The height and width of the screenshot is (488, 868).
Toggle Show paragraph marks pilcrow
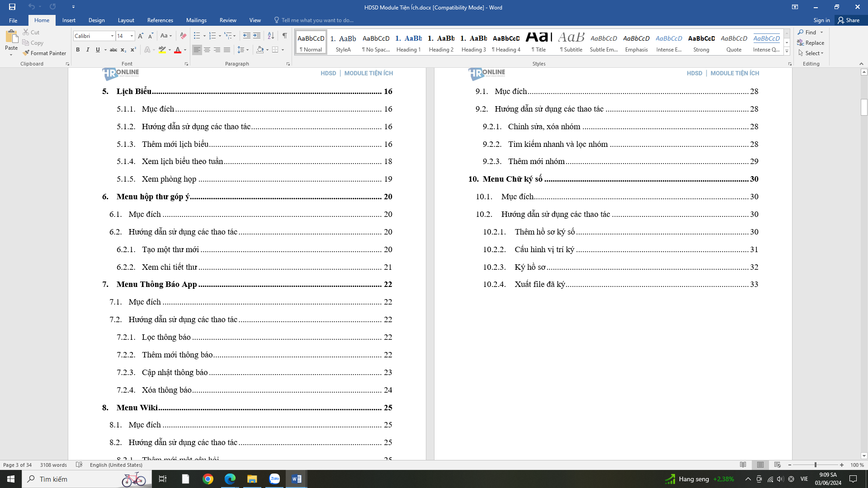click(x=285, y=36)
